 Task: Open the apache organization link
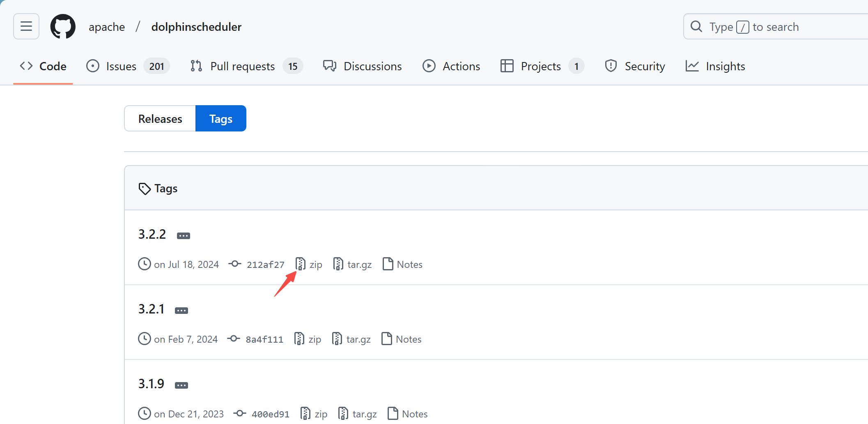click(107, 27)
